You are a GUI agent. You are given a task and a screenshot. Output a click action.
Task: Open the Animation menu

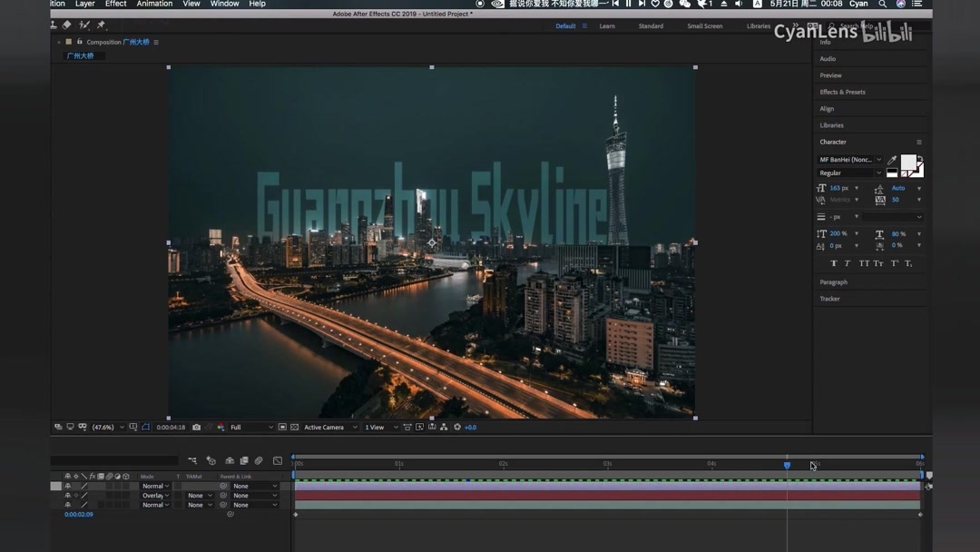(154, 4)
